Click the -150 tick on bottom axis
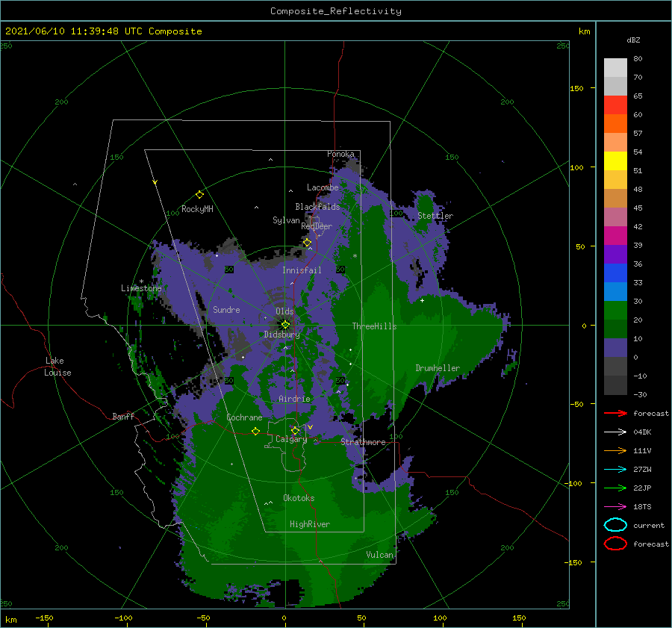Image resolution: width=672 pixels, height=628 pixels. [44, 618]
